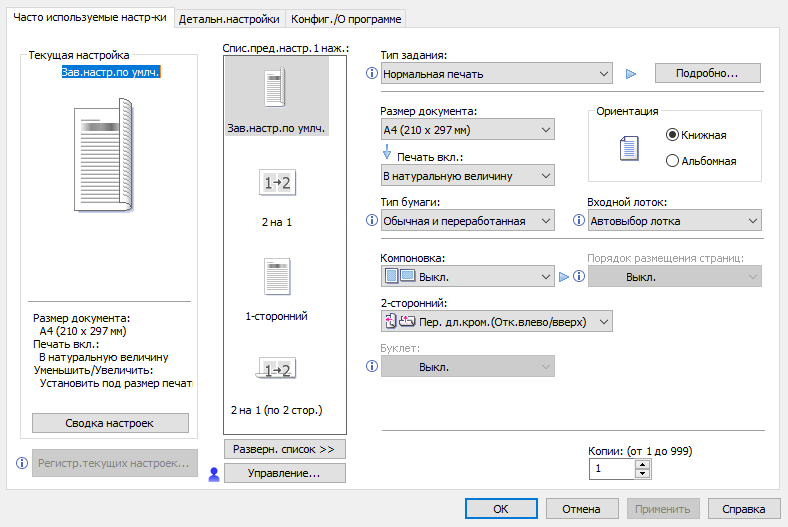Image resolution: width=788 pixels, height=527 pixels.
Task: Click 'Установить под размер печат' summary text
Action: point(116,383)
